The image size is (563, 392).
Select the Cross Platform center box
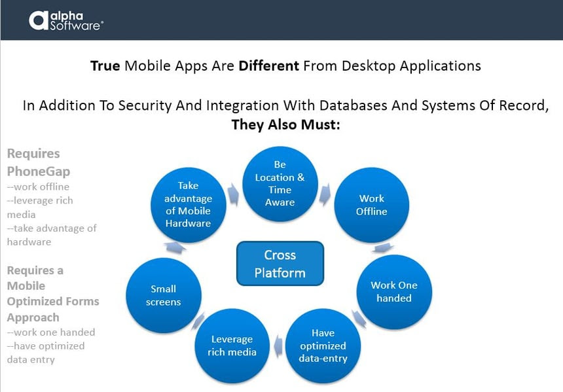point(280,264)
